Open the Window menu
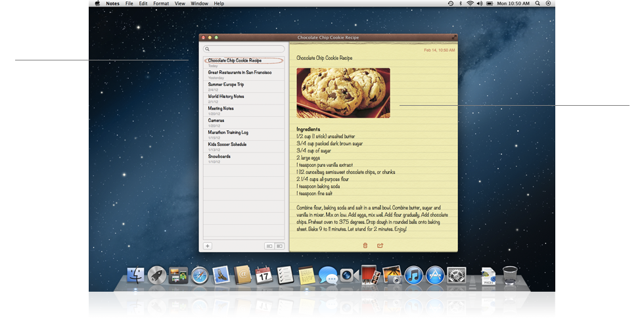Viewport: 644px width, 318px height. [x=199, y=3]
